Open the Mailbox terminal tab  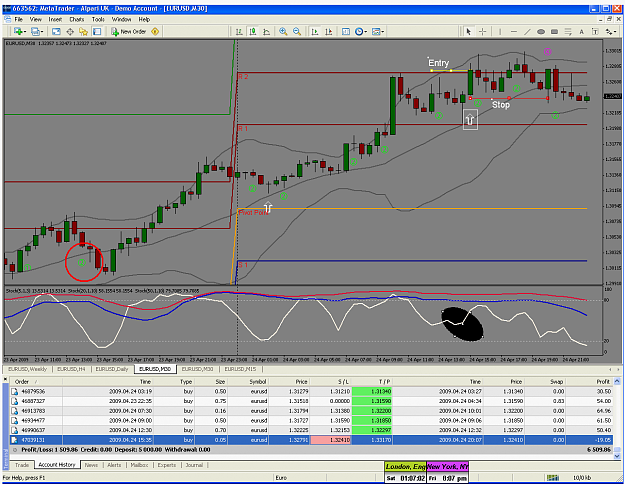(139, 465)
